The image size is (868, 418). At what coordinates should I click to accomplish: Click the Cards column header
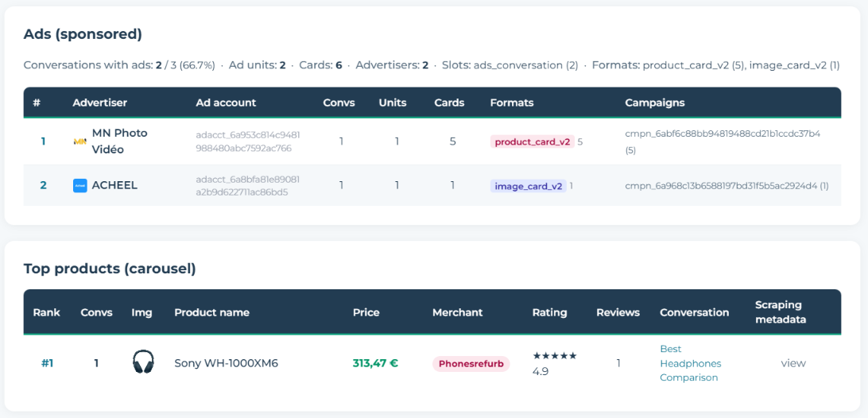449,103
